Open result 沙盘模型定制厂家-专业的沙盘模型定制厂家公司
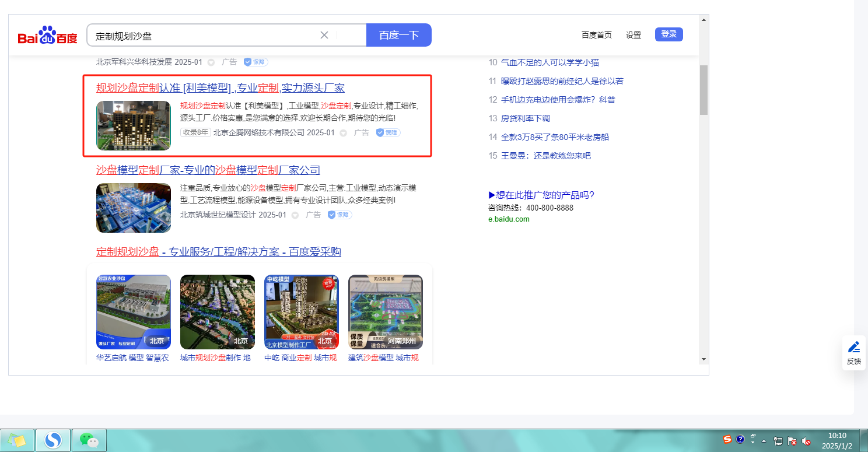The image size is (868, 452). click(x=208, y=170)
